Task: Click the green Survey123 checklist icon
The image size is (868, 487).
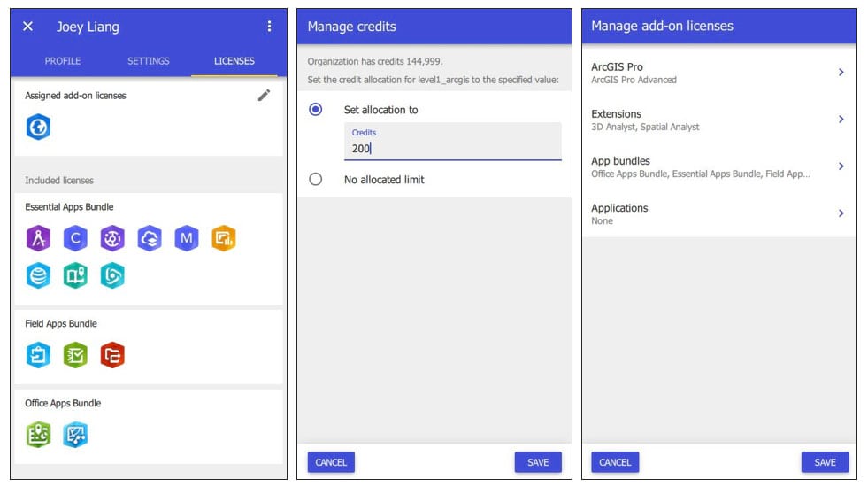Action: coord(75,355)
